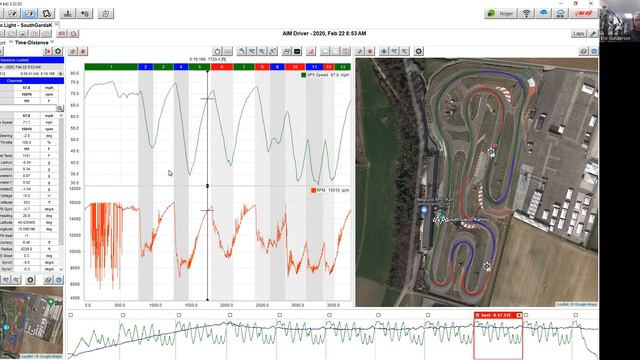The height and width of the screenshot is (360, 640).
Task: Click the Sessions Loaded header
Action: click(x=31, y=60)
